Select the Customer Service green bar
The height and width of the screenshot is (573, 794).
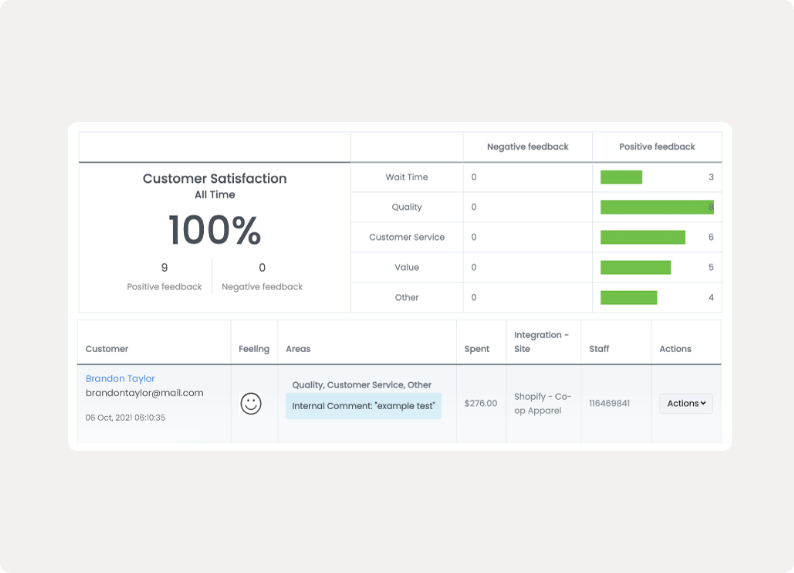[x=642, y=237]
